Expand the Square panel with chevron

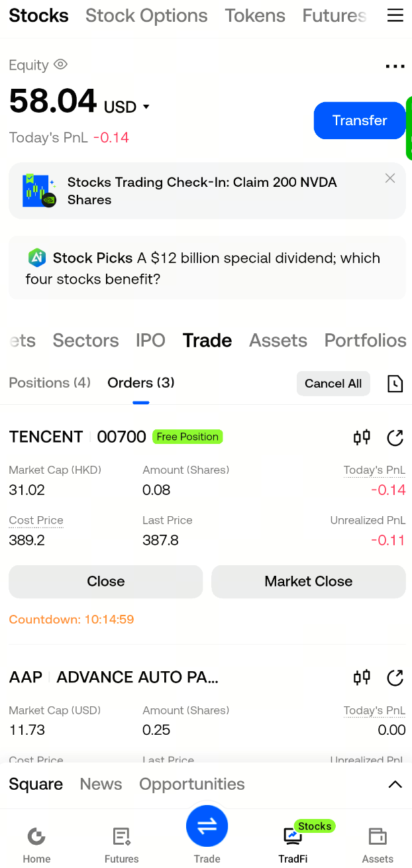[395, 785]
